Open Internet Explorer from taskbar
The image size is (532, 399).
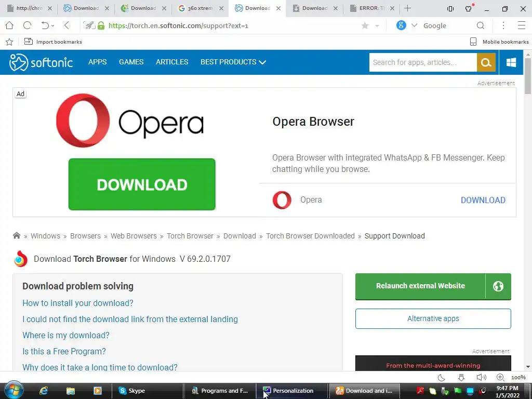tap(44, 391)
